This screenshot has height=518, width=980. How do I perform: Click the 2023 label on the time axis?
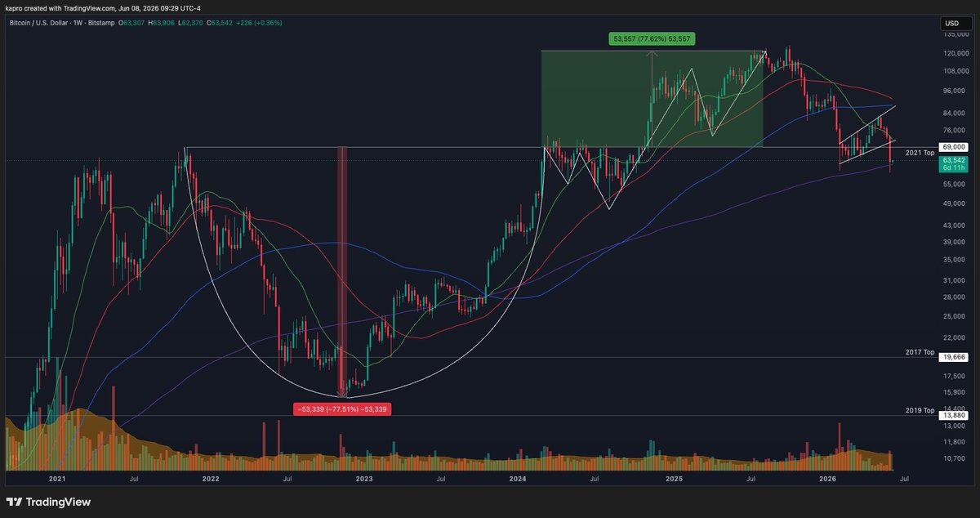pyautogui.click(x=364, y=479)
